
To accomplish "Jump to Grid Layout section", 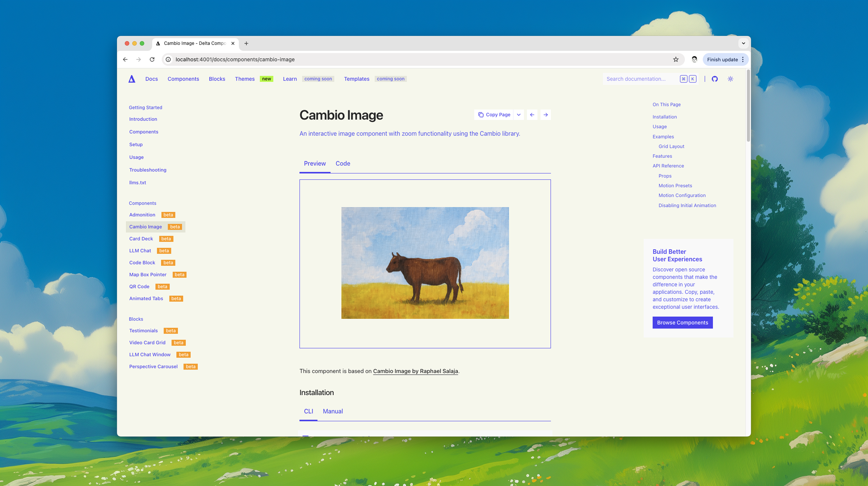I will 671,147.
